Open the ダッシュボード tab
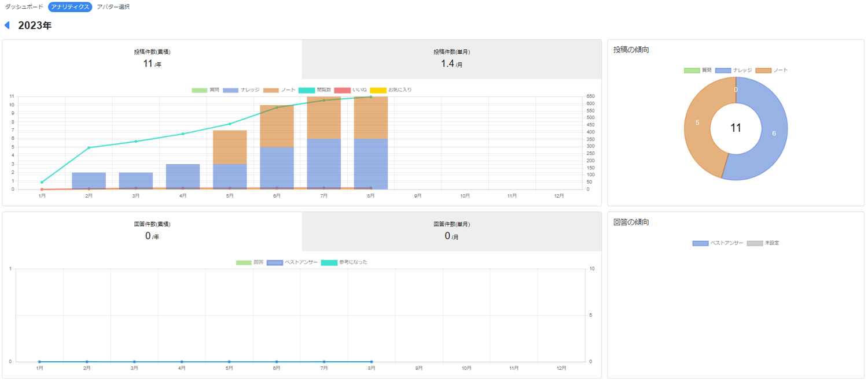Screen dimensions: 868x382 (x=24, y=7)
